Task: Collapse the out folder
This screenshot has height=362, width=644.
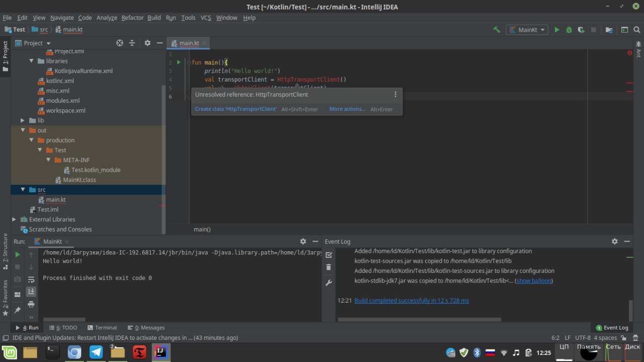Action: 23,130
